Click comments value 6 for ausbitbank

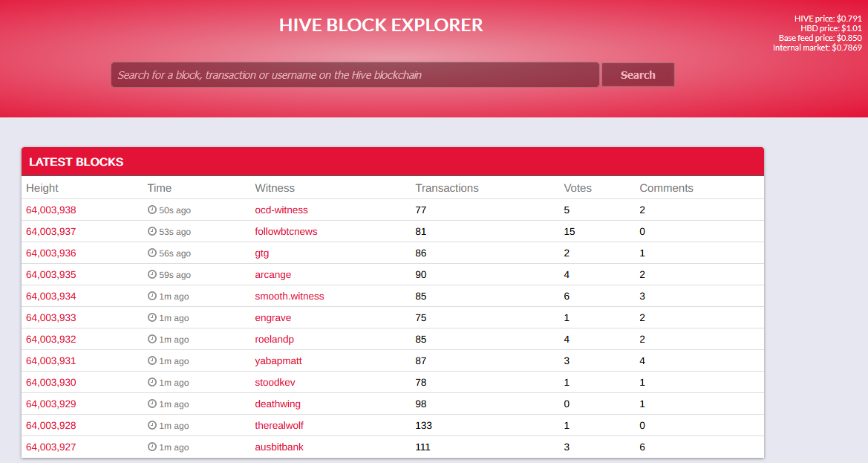click(x=642, y=447)
